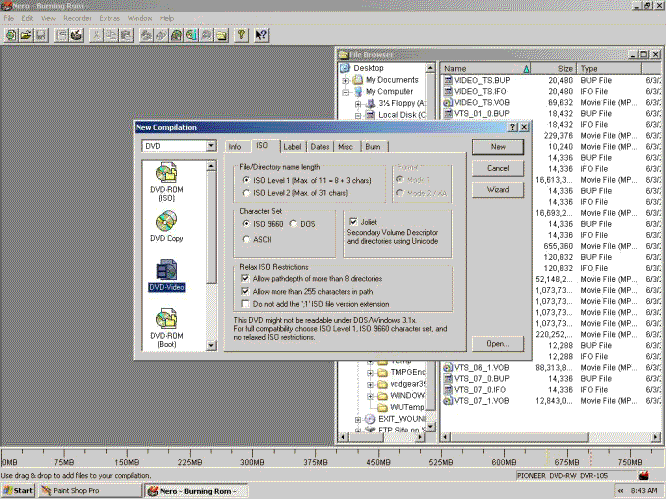
Task: Collapse Local Disk tree node
Action: [x=358, y=115]
